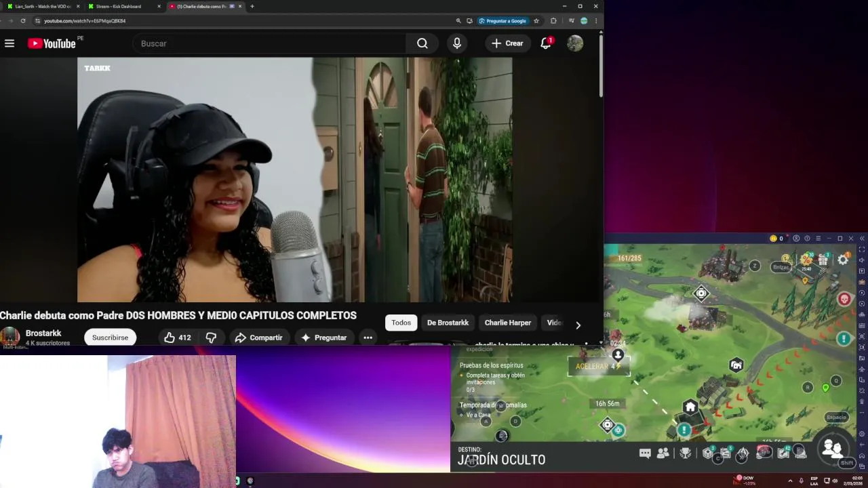
Task: Open the game chat bubble icon
Action: [645, 453]
